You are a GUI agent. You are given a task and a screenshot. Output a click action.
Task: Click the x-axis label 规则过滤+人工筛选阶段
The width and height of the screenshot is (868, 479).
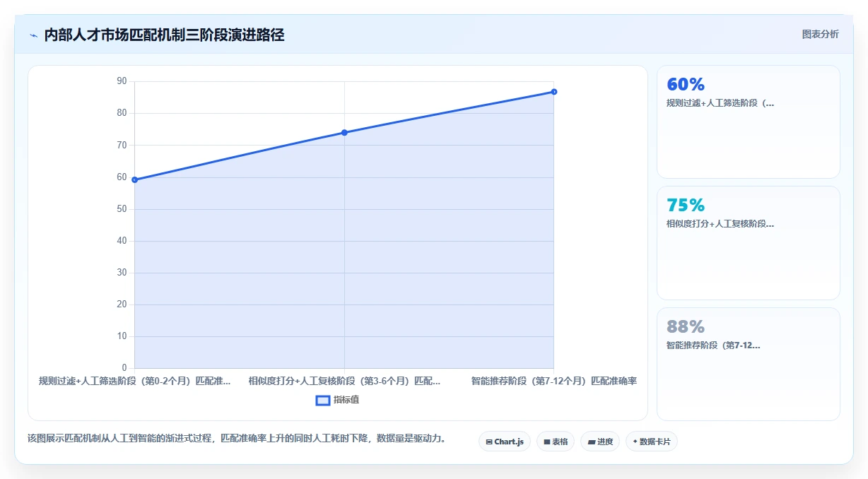(x=134, y=381)
